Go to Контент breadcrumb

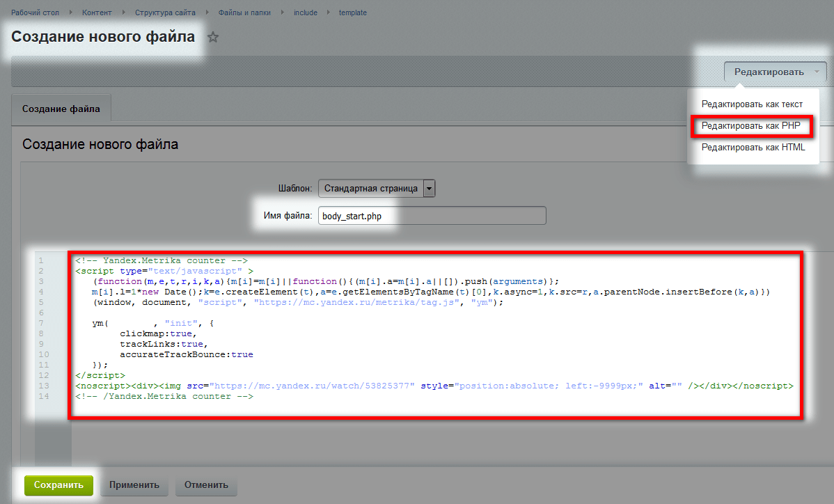[97, 13]
